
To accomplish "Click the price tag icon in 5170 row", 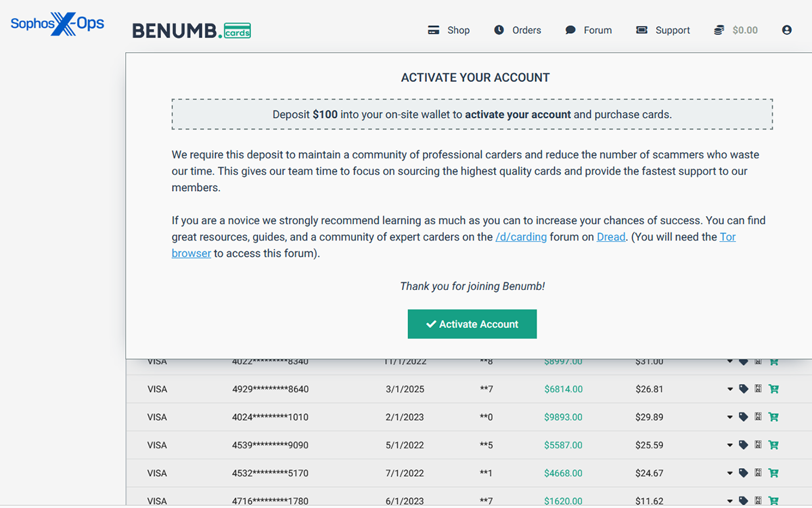I will (x=743, y=473).
